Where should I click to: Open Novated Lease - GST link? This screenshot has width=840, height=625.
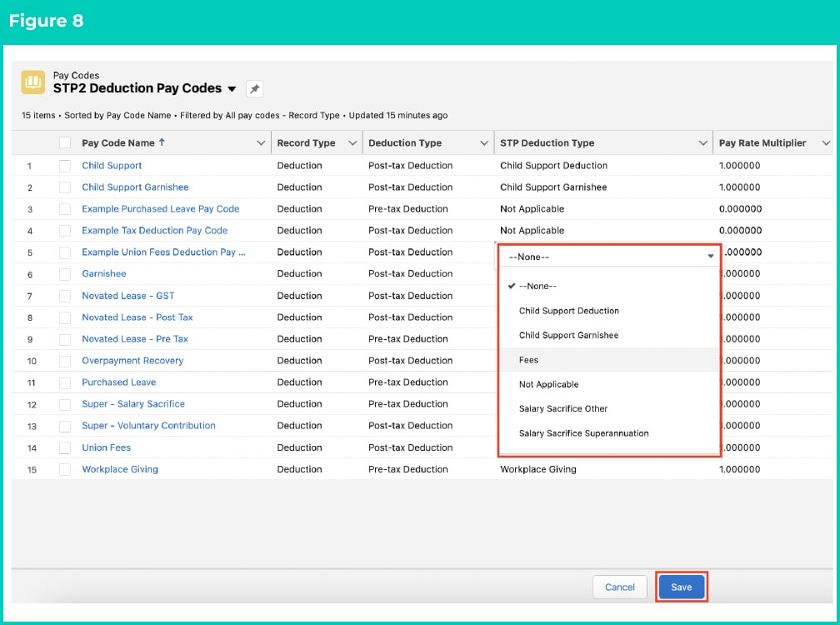pyautogui.click(x=128, y=296)
